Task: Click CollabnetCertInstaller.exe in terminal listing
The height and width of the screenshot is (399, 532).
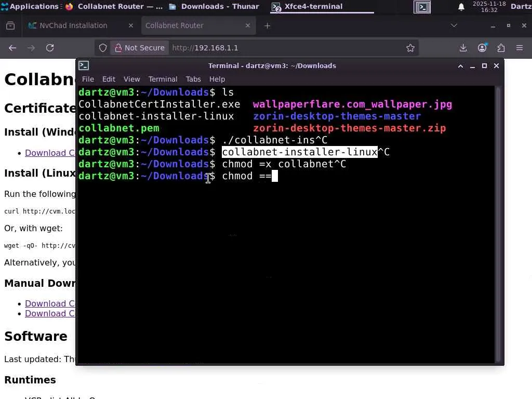Action: (x=159, y=104)
